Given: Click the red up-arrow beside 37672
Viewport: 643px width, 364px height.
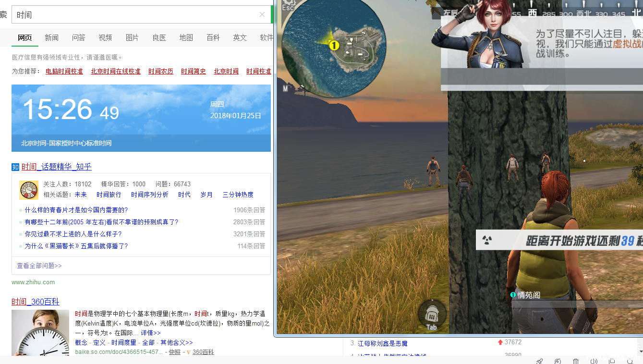Looking at the screenshot, I should [x=500, y=342].
